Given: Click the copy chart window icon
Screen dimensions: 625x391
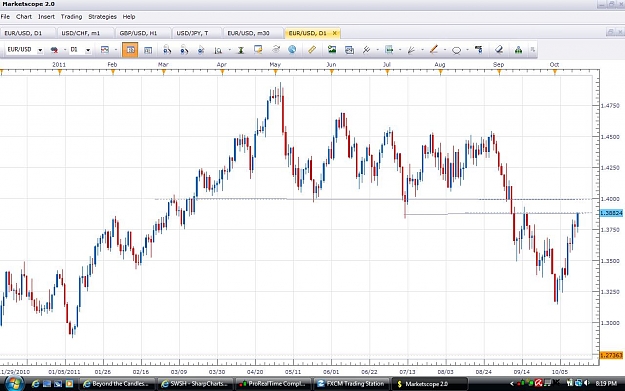Looking at the screenshot, I should coord(349,50).
